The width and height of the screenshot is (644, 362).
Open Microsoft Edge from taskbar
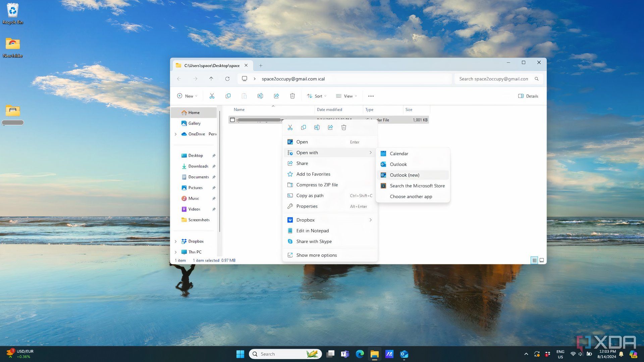360,354
